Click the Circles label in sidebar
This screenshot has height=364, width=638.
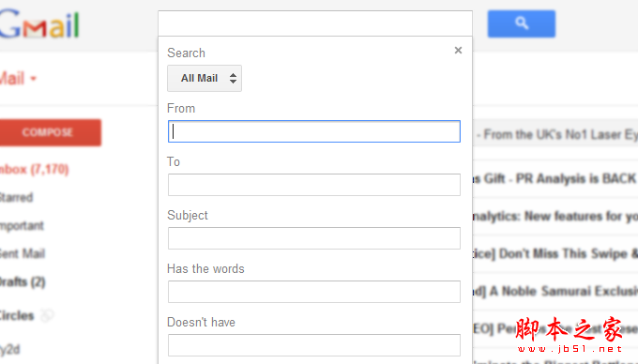pyautogui.click(x=17, y=315)
